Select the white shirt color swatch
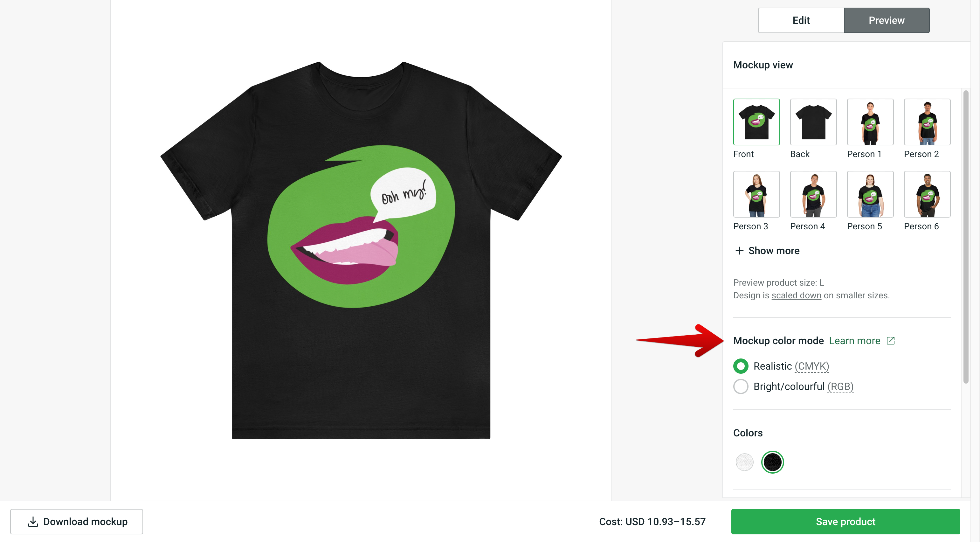Viewport: 980px width, 542px height. click(x=744, y=462)
